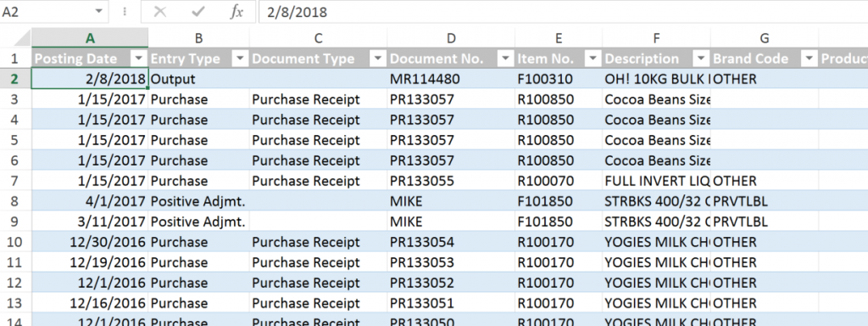Open the Item No. filter dropdown
Screen dimensions: 868x326
(x=593, y=59)
